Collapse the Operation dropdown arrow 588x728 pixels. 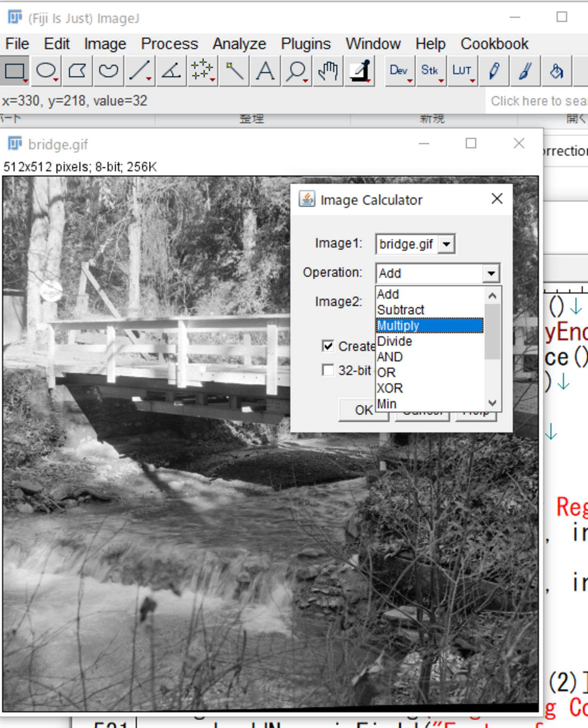pos(491,273)
